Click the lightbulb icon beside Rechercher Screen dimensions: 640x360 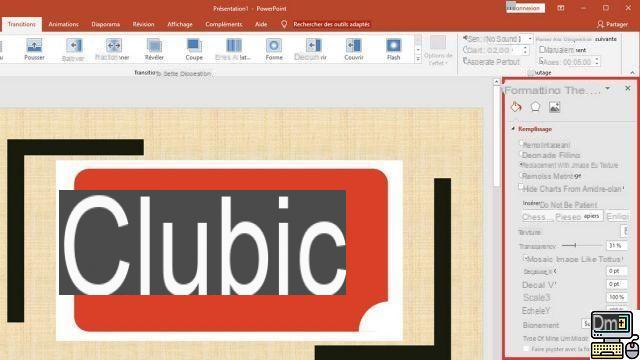(284, 24)
